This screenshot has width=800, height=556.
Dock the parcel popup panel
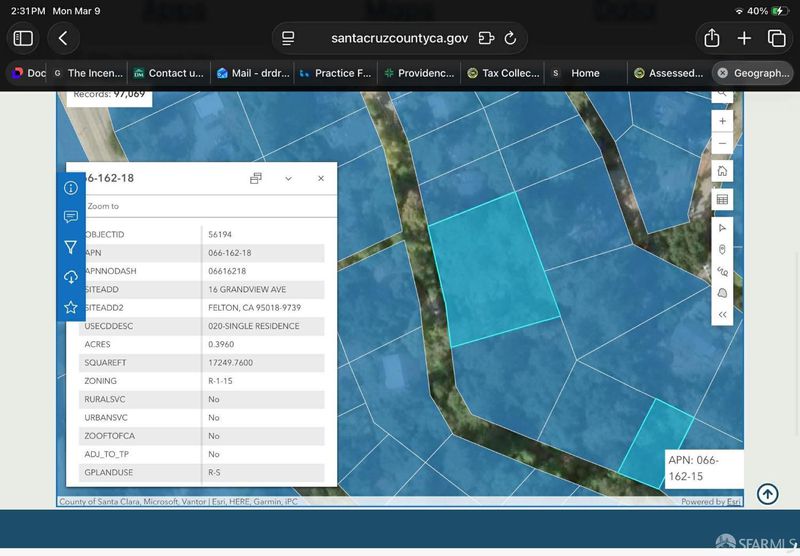coord(256,178)
